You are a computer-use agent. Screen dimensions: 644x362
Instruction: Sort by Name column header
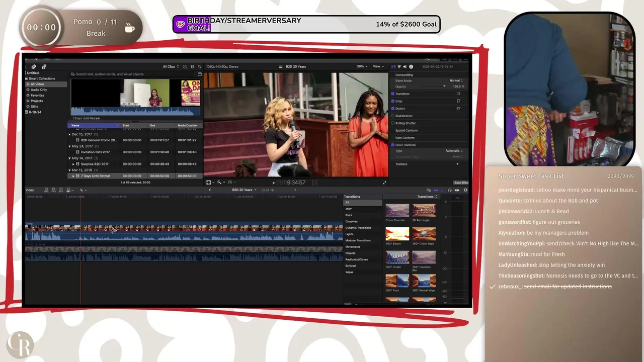click(x=93, y=125)
